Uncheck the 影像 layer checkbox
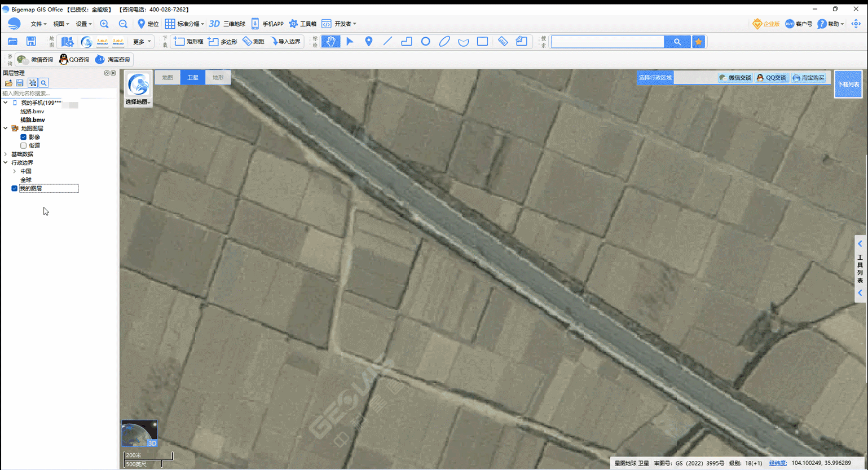 [x=24, y=137]
